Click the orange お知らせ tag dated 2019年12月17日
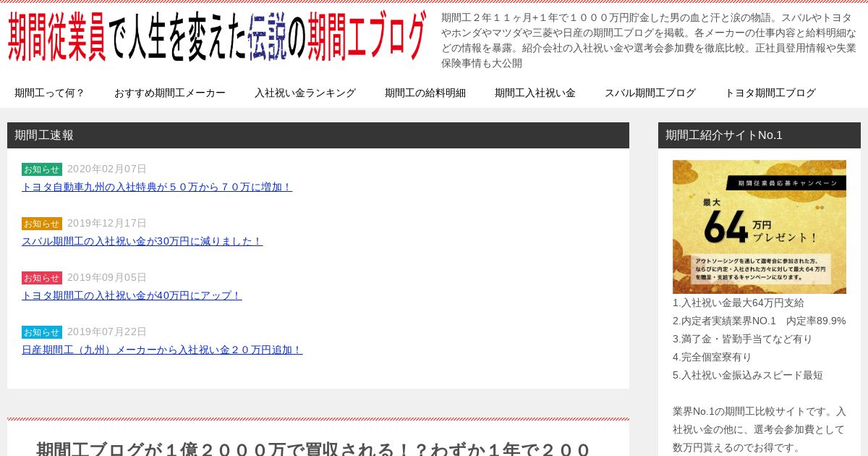 pyautogui.click(x=42, y=224)
